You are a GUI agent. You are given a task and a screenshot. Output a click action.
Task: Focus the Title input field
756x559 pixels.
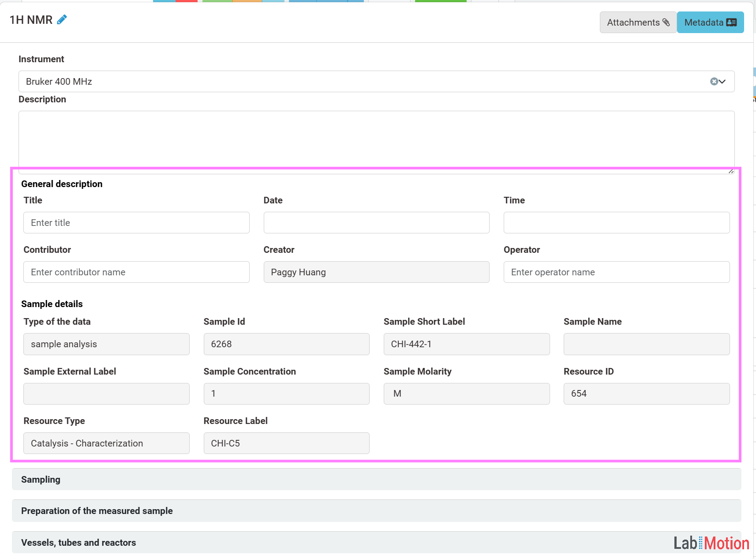136,223
